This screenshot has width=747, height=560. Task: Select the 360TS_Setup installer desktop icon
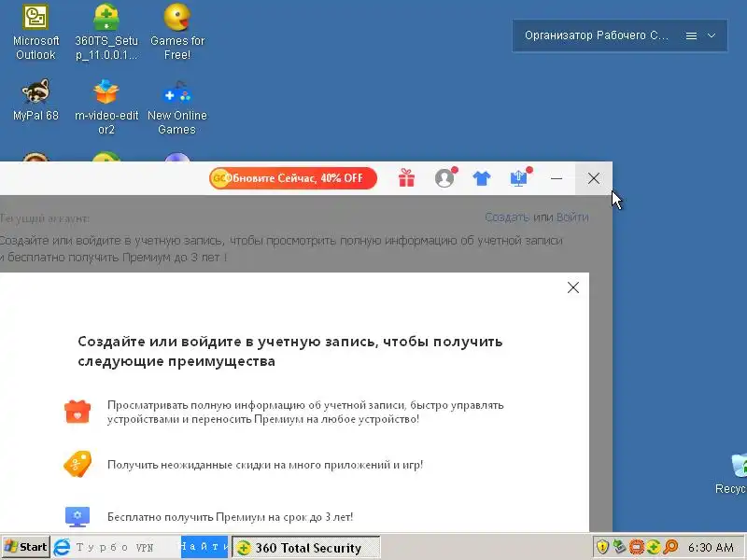[x=106, y=32]
